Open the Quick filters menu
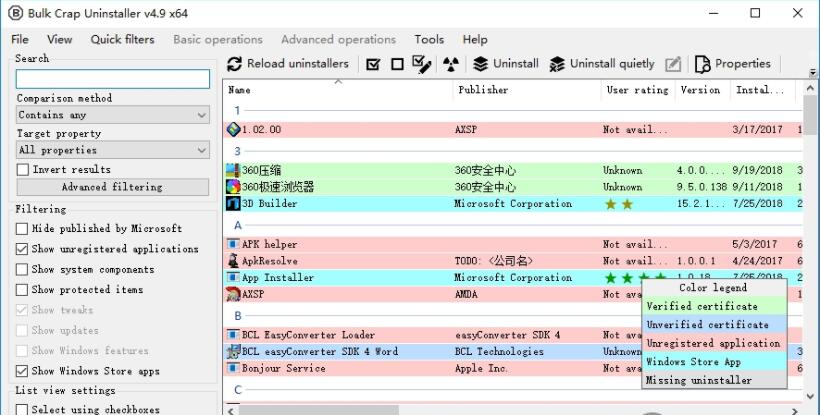This screenshot has height=415, width=820. [122, 40]
